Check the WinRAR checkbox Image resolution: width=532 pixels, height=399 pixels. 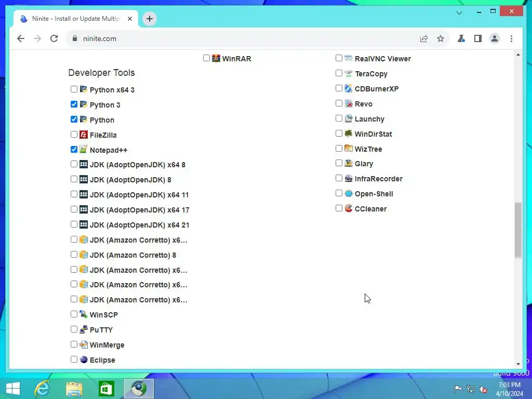[x=206, y=58]
